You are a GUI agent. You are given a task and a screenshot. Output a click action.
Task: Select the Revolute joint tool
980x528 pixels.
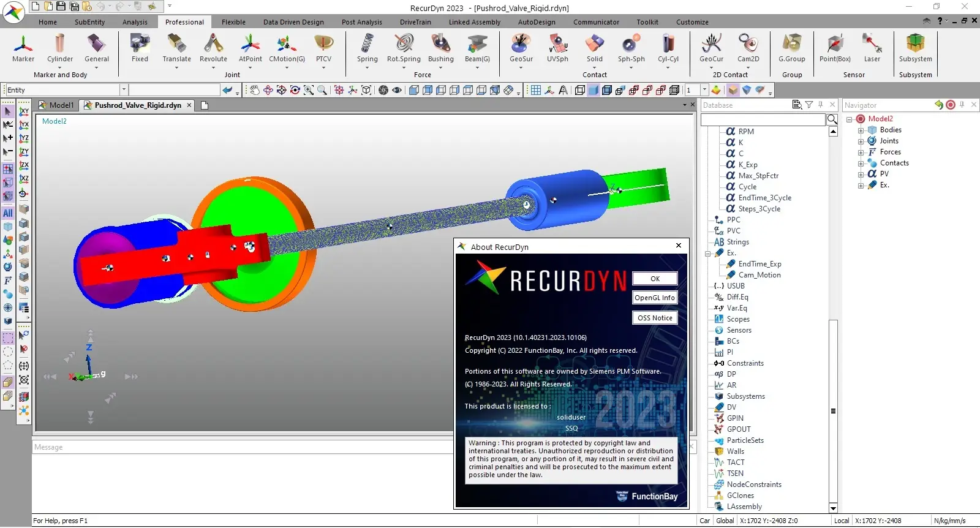(x=213, y=48)
